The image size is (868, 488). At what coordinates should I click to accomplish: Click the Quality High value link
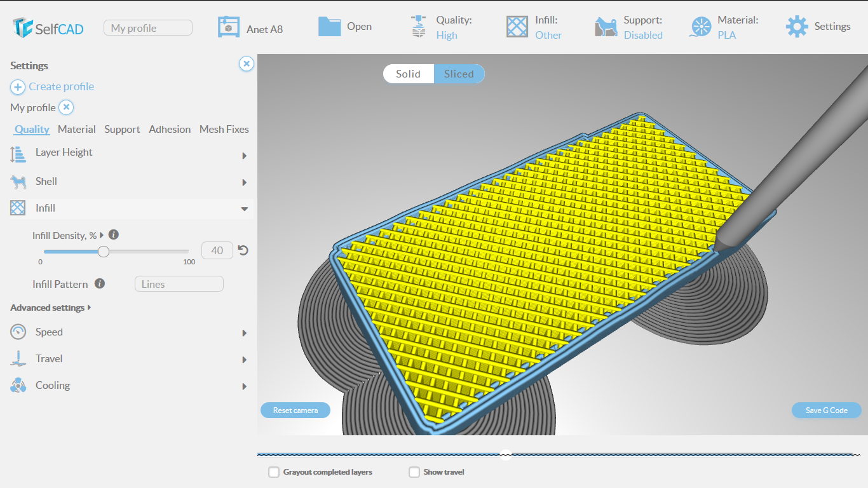pos(447,36)
